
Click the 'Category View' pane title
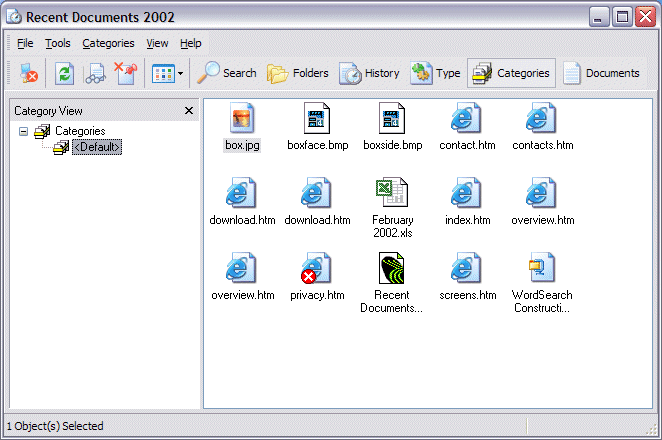[48, 111]
